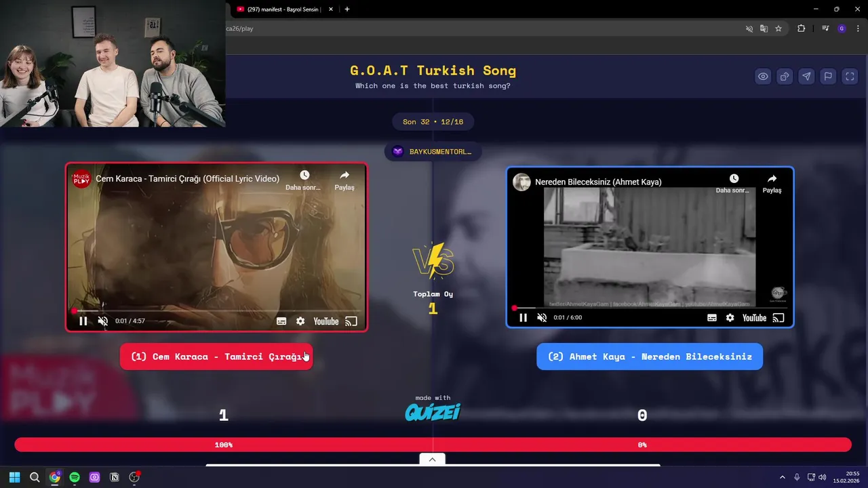Image resolution: width=868 pixels, height=488 pixels.
Task: Open the Nereden Bileceksiniz video title
Action: (x=598, y=182)
